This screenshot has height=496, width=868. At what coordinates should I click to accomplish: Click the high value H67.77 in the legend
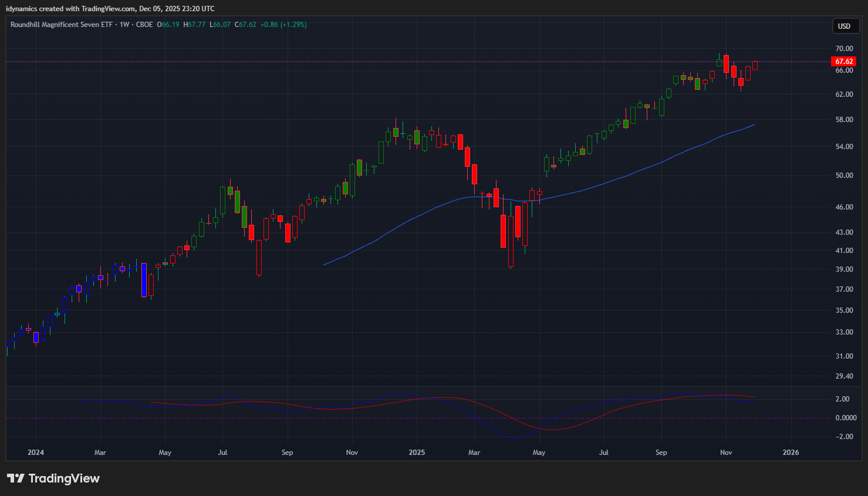tap(194, 25)
